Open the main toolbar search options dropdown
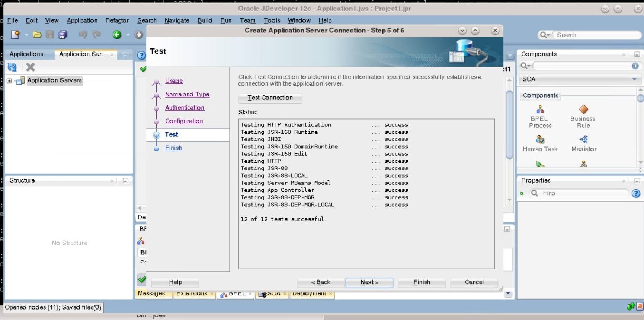644x320 pixels. point(545,35)
